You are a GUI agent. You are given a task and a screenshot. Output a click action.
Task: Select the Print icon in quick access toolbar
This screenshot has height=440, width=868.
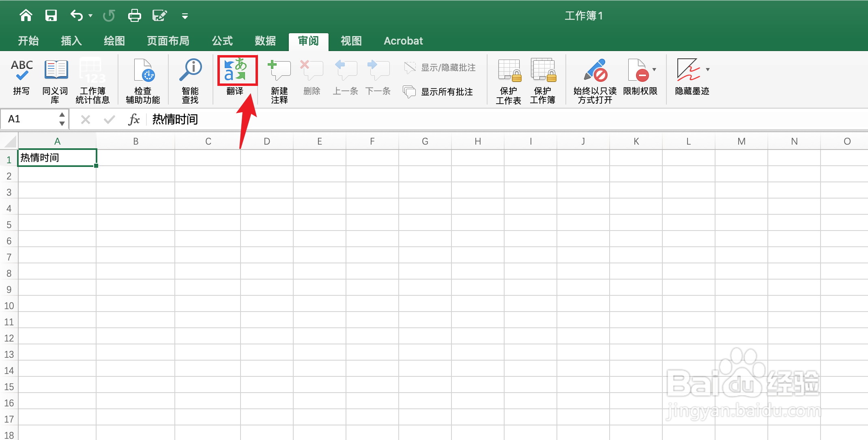(134, 15)
